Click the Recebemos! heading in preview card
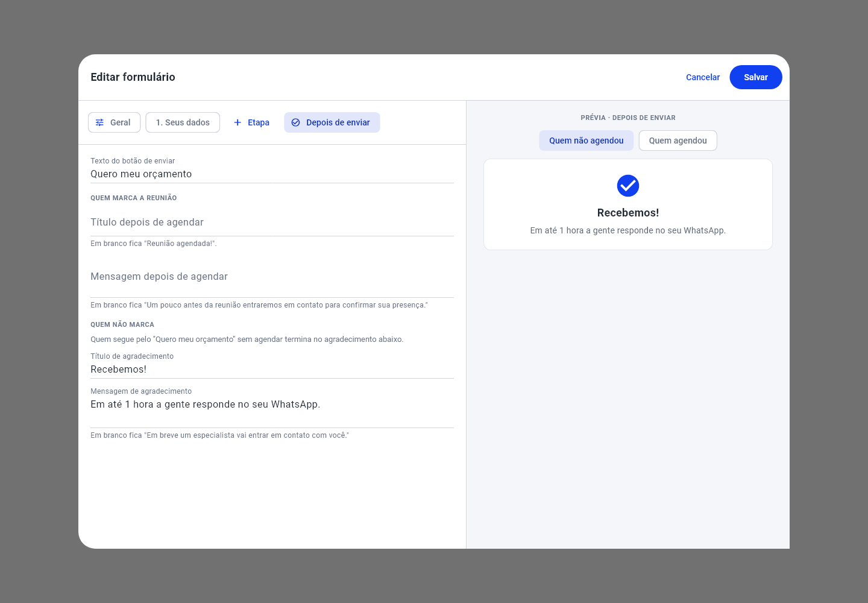 [x=628, y=213]
